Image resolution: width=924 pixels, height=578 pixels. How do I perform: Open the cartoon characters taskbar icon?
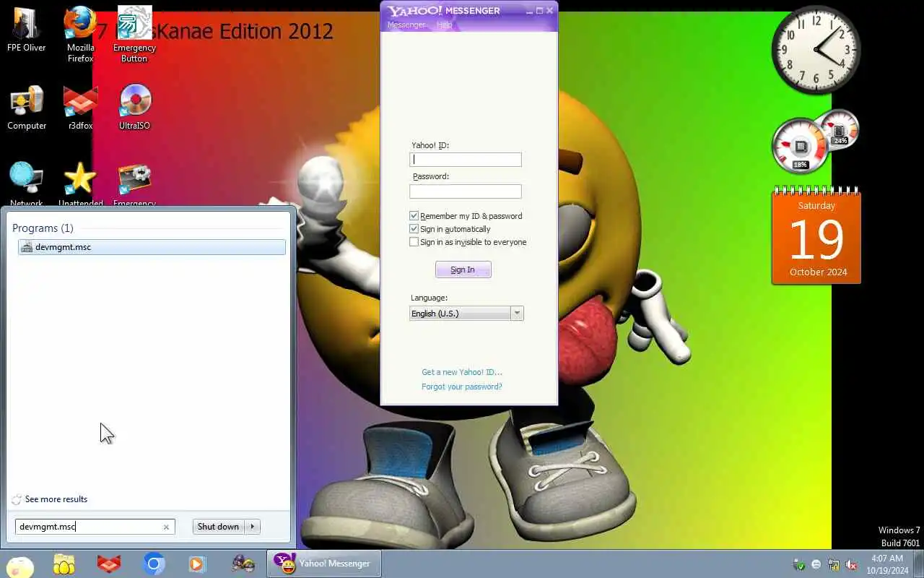(x=243, y=564)
